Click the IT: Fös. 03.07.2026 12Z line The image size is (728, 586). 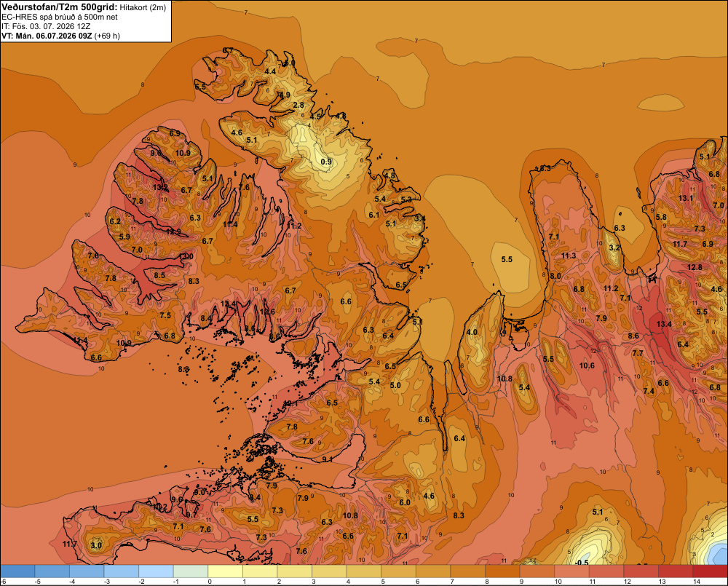(46, 26)
